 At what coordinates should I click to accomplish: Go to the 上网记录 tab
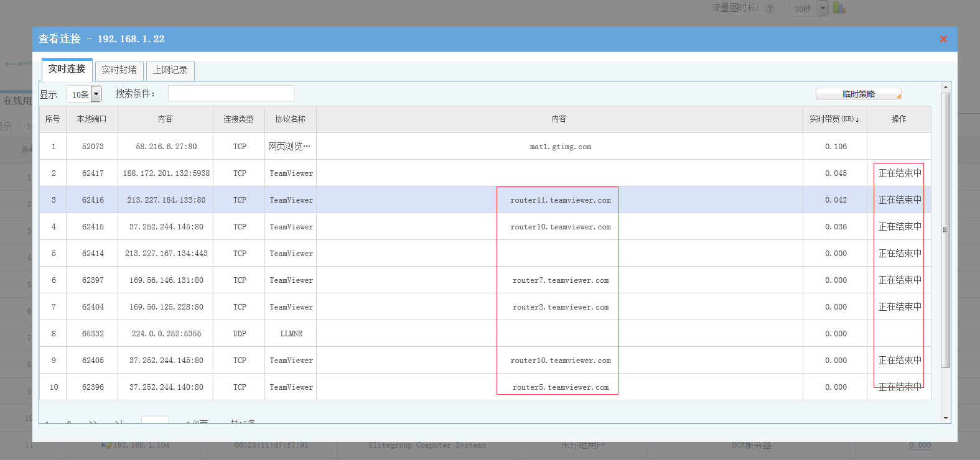[170, 70]
